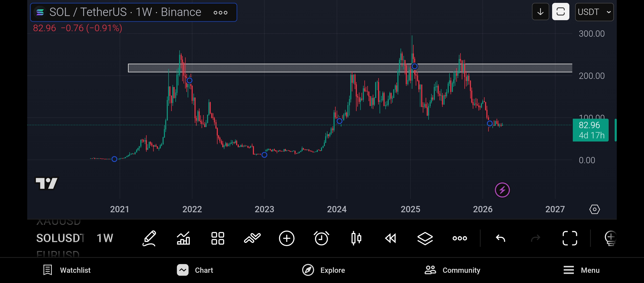The height and width of the screenshot is (283, 644).
Task: Open the SOL / TetherUS symbol legend
Action: click(134, 12)
